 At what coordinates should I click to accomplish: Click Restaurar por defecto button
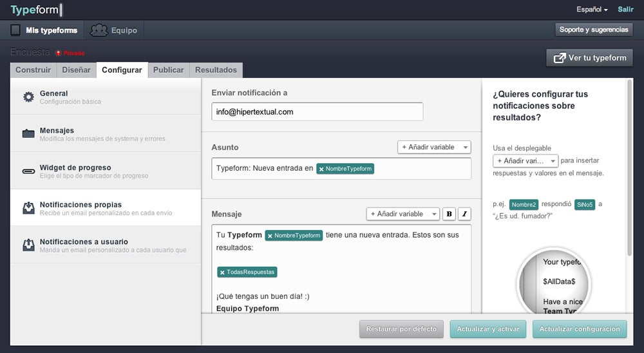(401, 329)
